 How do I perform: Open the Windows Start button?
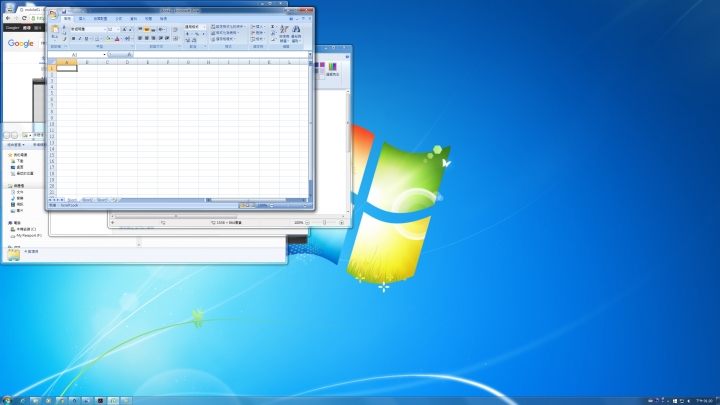coord(6,400)
